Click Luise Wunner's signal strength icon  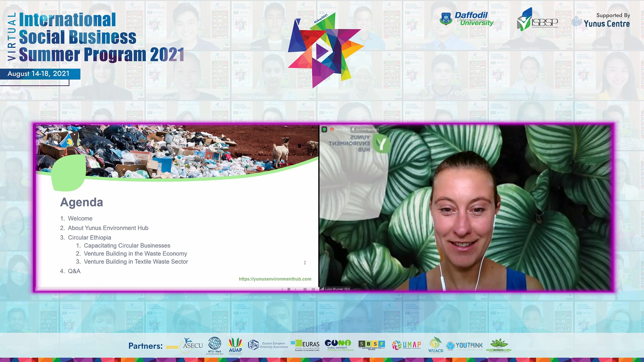click(322, 289)
